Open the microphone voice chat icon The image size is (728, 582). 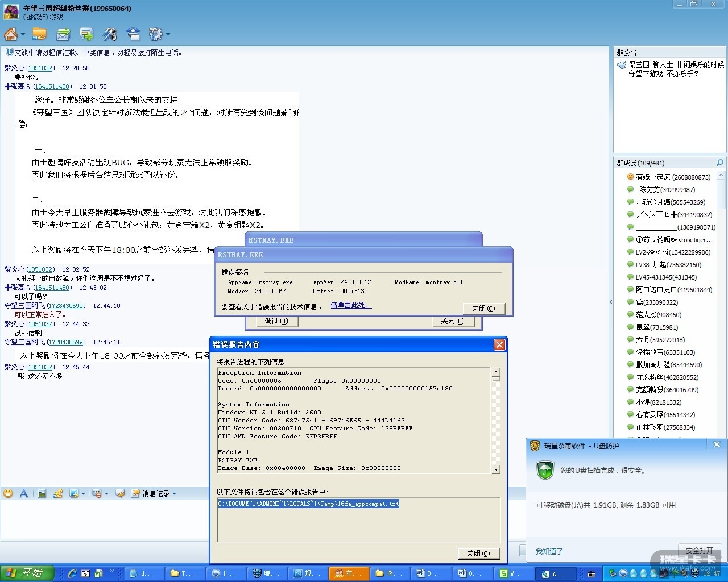[110, 35]
